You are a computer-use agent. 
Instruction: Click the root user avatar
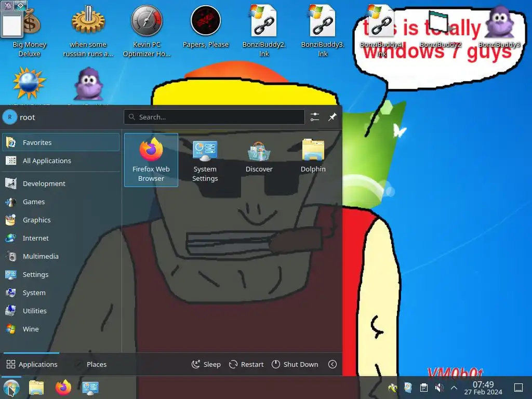[x=10, y=117]
